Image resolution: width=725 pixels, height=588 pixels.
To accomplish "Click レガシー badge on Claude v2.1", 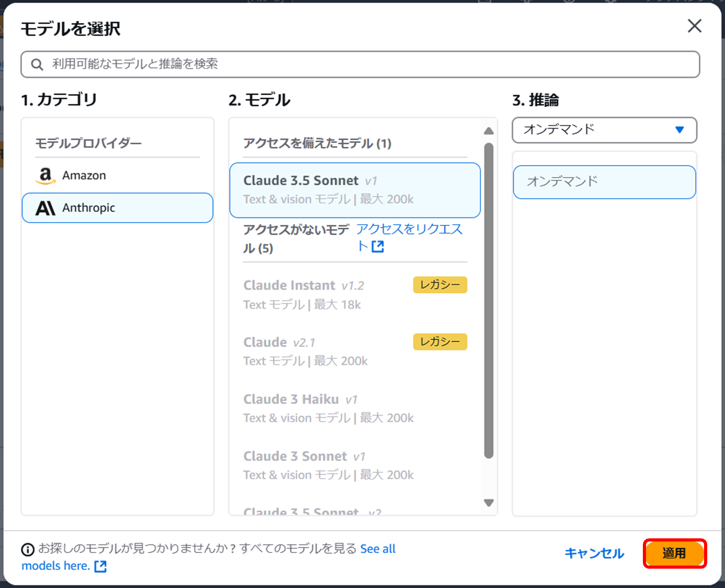I will tap(440, 342).
